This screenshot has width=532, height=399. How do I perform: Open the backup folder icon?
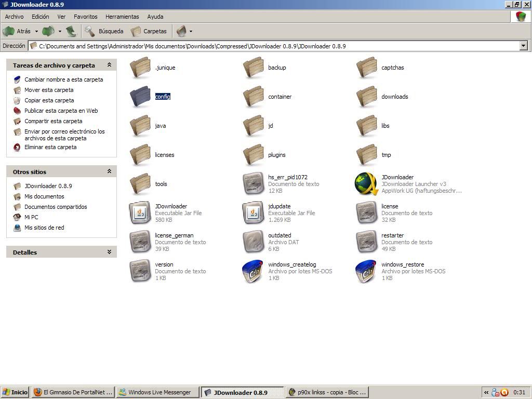[254, 68]
